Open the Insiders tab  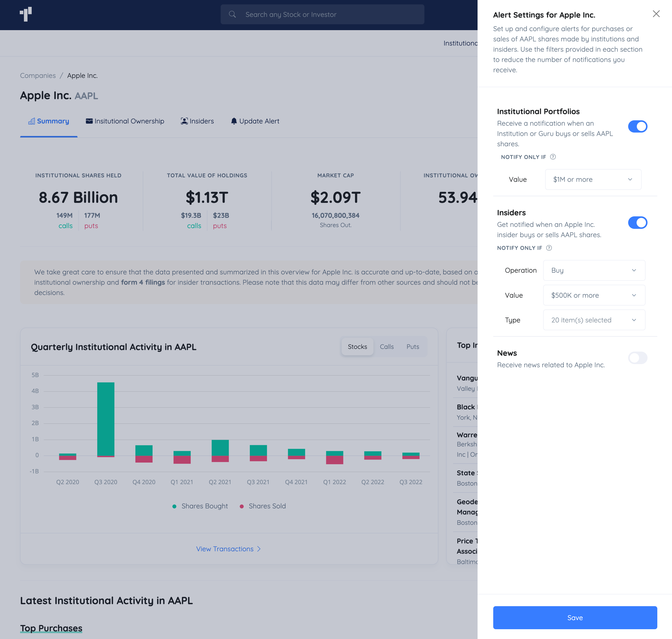click(x=197, y=121)
